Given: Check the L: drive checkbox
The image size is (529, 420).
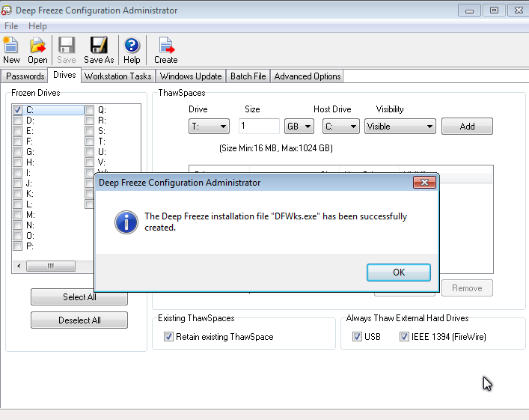Looking at the screenshot, I should click(17, 204).
